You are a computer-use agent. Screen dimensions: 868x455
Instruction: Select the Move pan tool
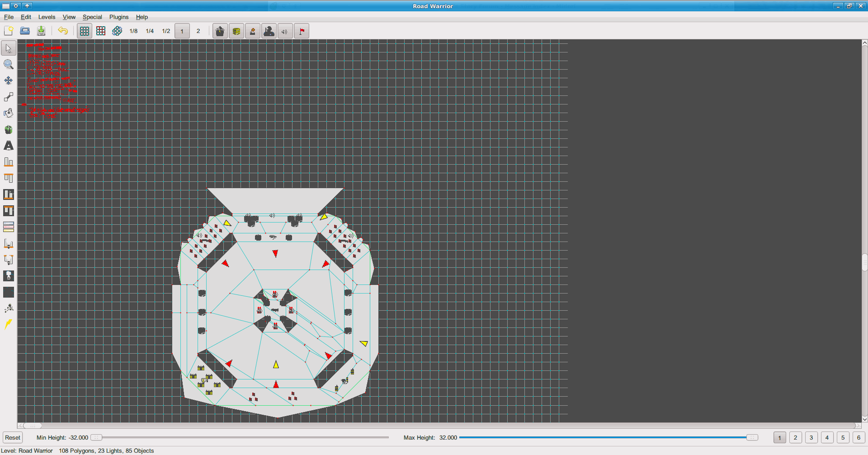[x=9, y=81]
